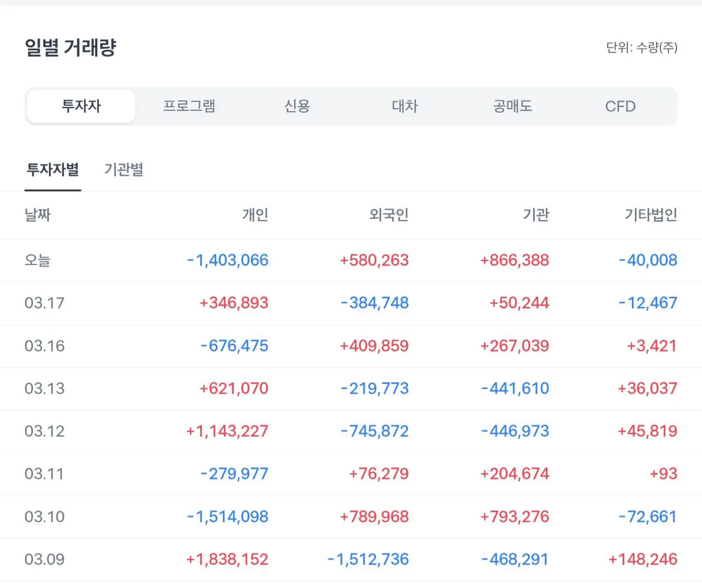The image size is (702, 588).
Task: Switch to the 기관별 sub-tab
Action: [123, 170]
